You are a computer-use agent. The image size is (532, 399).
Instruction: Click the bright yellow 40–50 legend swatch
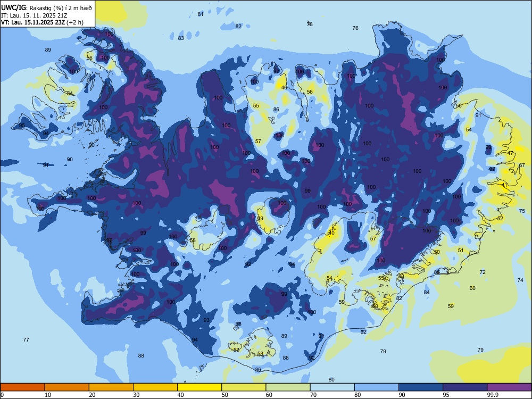pos(199,387)
